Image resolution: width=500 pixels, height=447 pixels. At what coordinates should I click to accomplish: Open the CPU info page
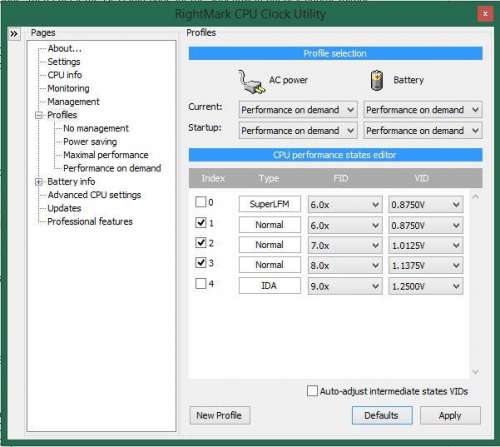(x=65, y=75)
